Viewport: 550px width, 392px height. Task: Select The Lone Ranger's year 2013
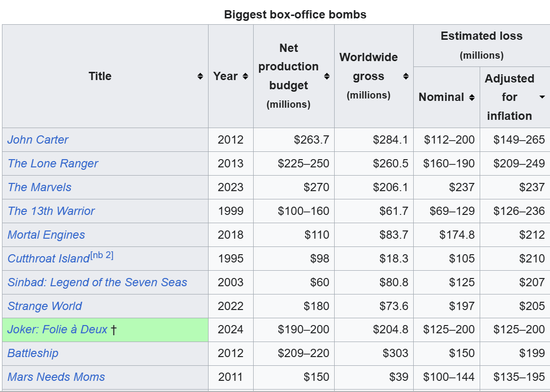(230, 163)
